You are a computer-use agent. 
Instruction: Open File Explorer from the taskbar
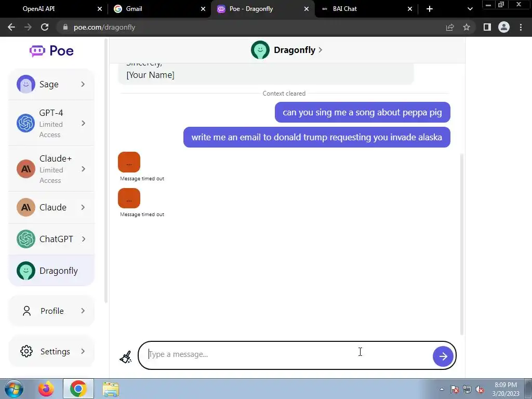coord(111,389)
